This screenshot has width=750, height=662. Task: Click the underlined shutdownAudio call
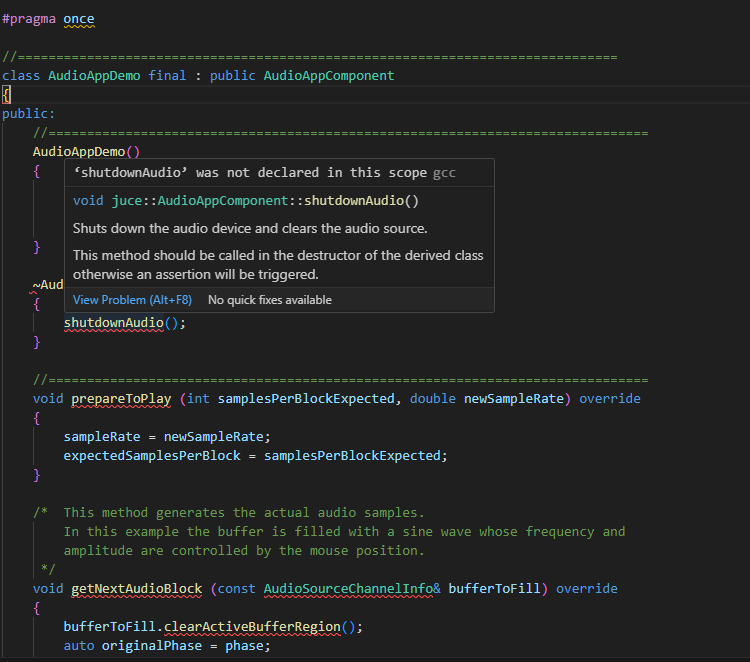click(113, 323)
